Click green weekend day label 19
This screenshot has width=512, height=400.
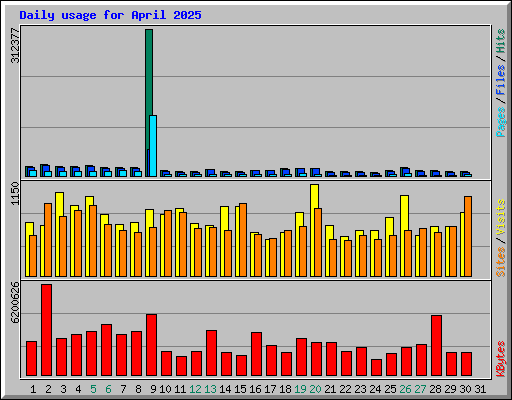click(300, 389)
